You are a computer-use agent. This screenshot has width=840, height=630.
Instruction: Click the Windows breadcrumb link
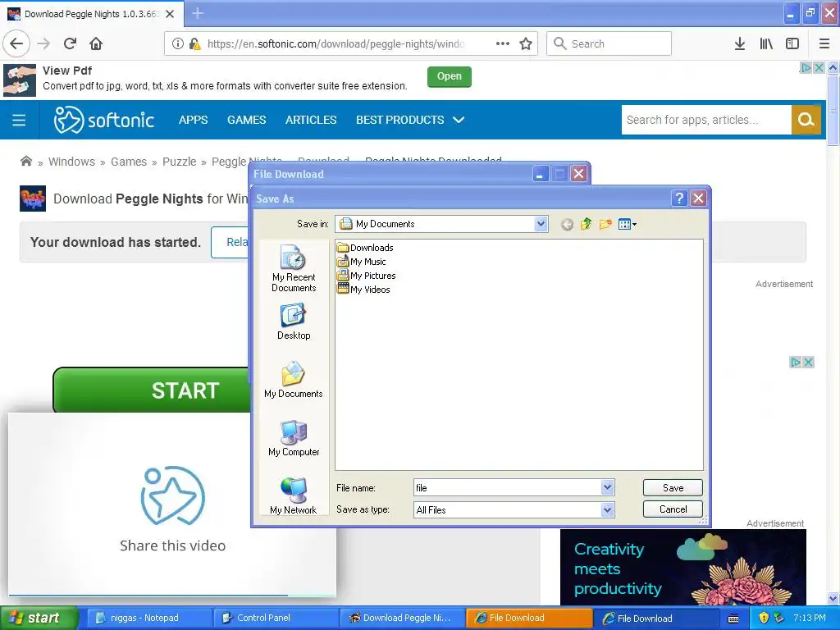72,162
